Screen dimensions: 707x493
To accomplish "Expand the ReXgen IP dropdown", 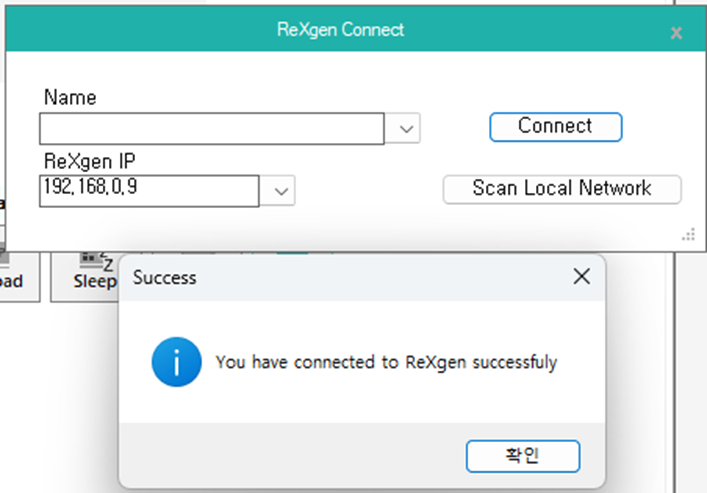I will click(281, 191).
